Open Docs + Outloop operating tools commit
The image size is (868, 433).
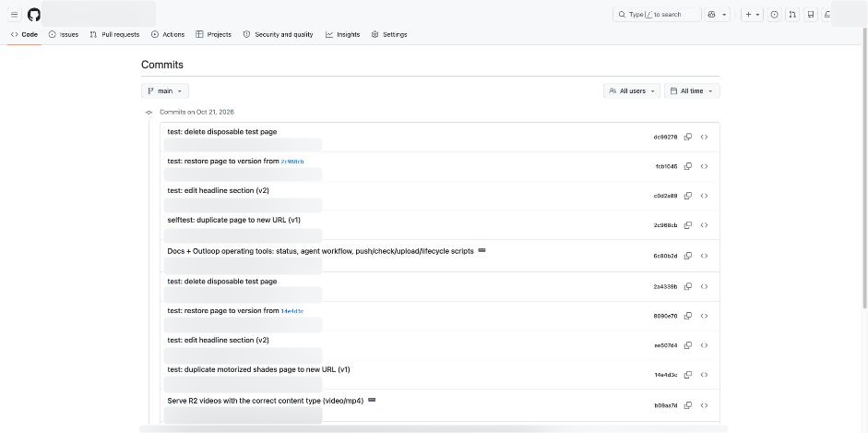[320, 251]
